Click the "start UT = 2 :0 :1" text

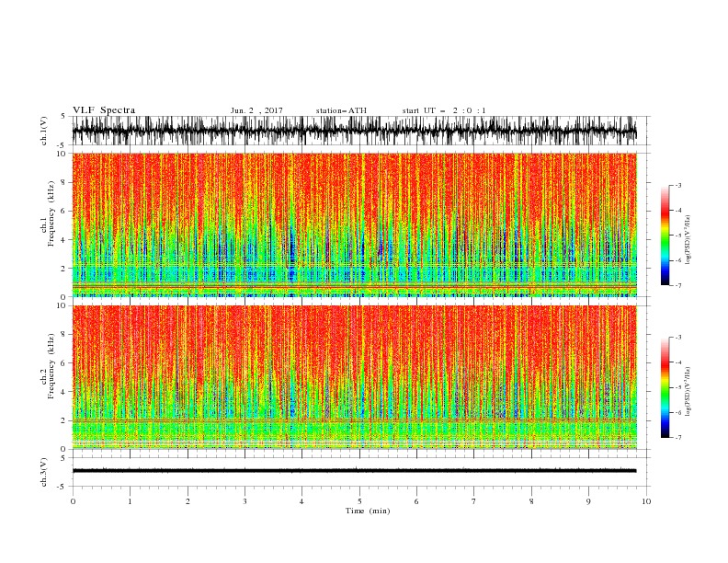coord(444,110)
